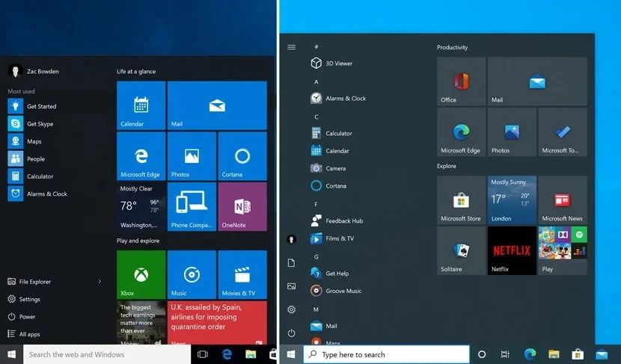
Task: Open the purple OneNote tile
Action: (x=242, y=206)
